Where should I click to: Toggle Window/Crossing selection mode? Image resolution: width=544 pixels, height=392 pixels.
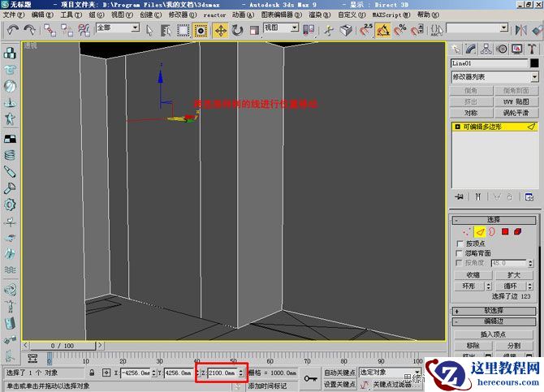click(x=201, y=31)
